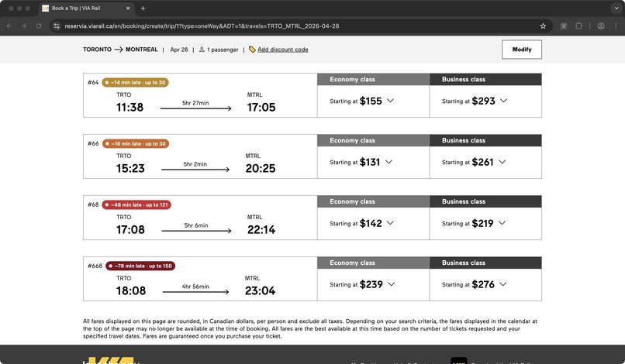Click Economy class header for train #668

point(373,263)
